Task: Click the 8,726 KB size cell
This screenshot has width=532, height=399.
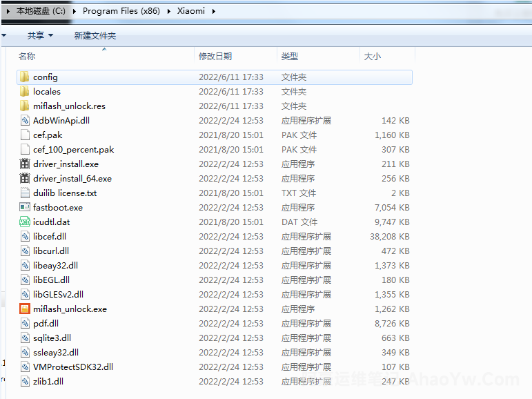Action: pos(392,323)
